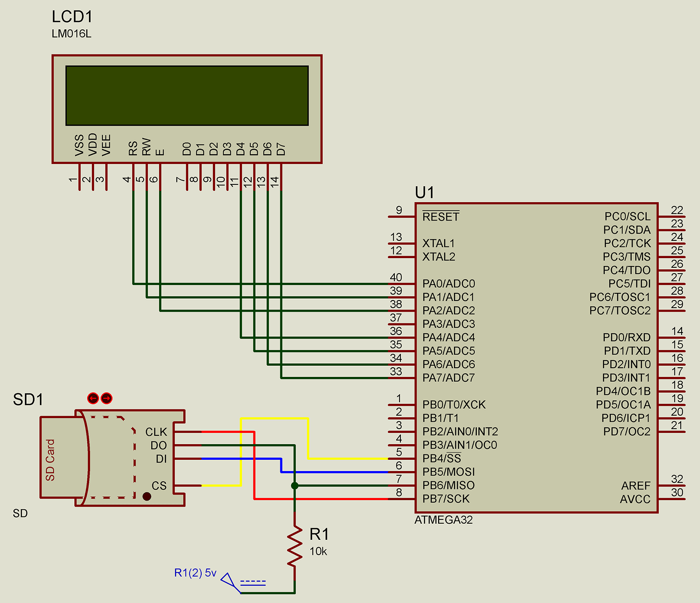Viewport: 700px width, 603px height.
Task: Click the U1 reference label
Action: click(x=424, y=193)
